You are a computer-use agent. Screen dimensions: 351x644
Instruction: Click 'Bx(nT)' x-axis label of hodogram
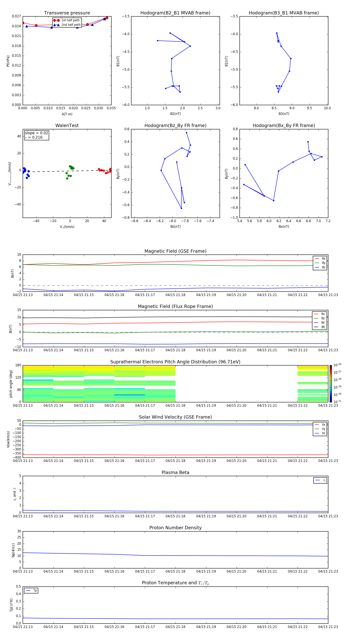pos(284,227)
